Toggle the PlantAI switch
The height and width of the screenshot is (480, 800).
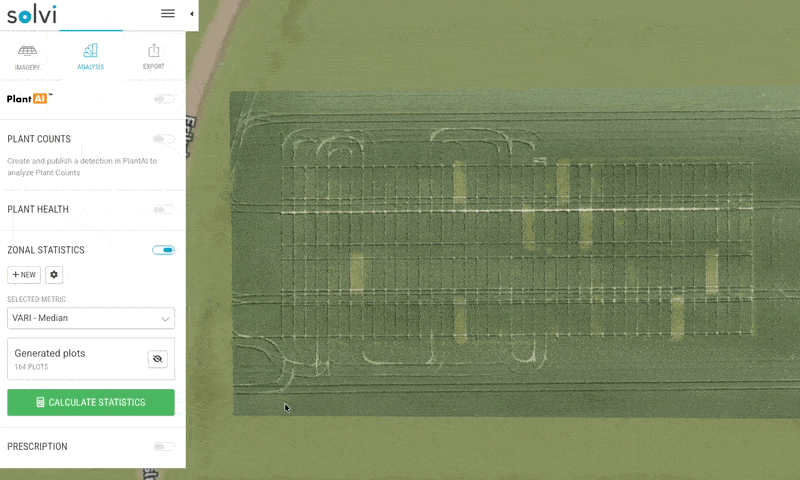click(164, 98)
